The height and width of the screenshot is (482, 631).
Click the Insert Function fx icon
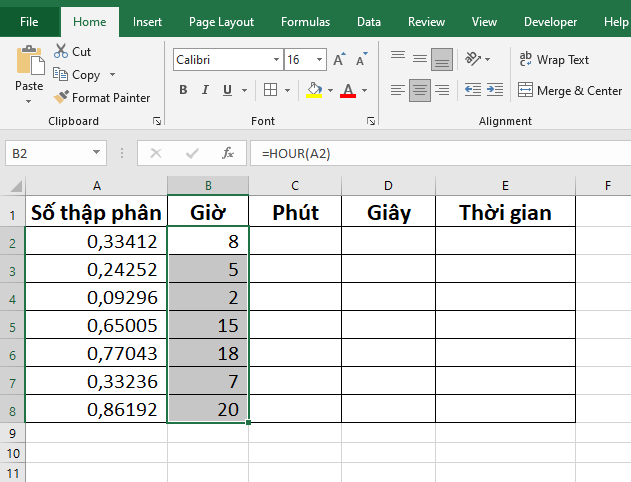coord(228,153)
